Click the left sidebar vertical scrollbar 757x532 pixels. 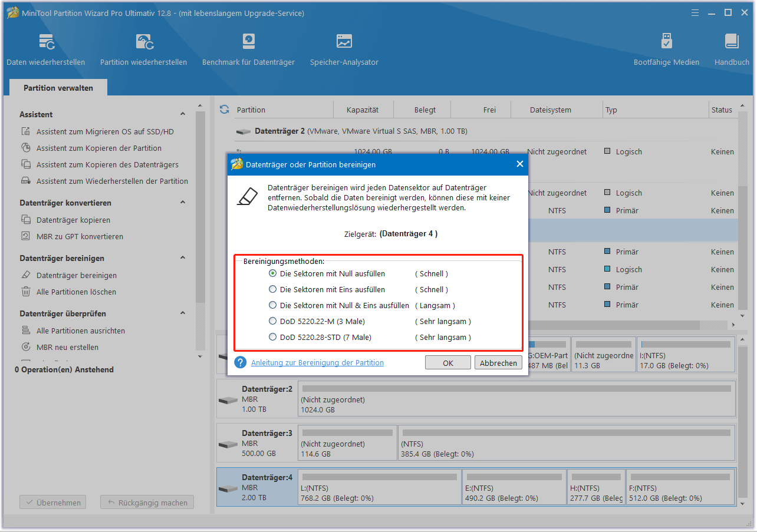tap(200, 206)
